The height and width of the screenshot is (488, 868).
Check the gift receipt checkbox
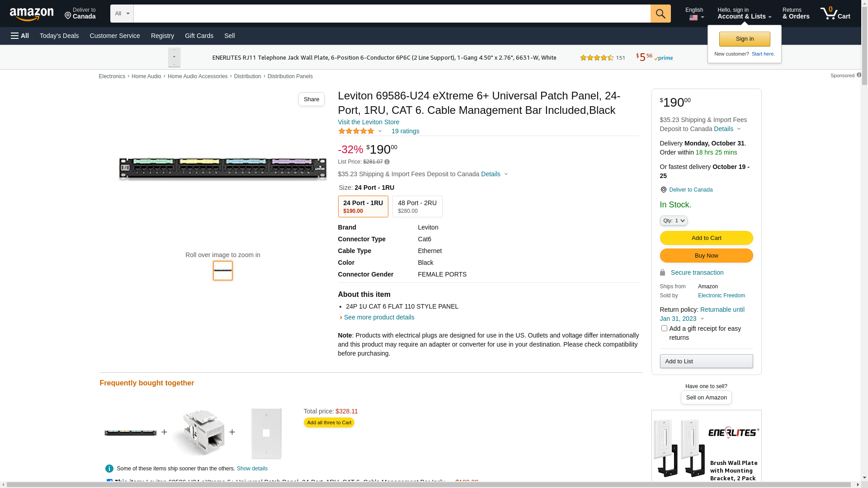[x=664, y=328]
